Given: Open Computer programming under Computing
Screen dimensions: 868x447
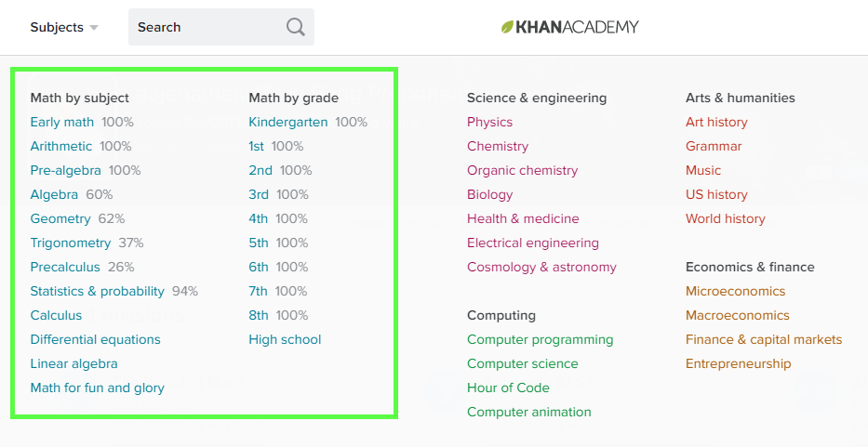Looking at the screenshot, I should pyautogui.click(x=540, y=339).
